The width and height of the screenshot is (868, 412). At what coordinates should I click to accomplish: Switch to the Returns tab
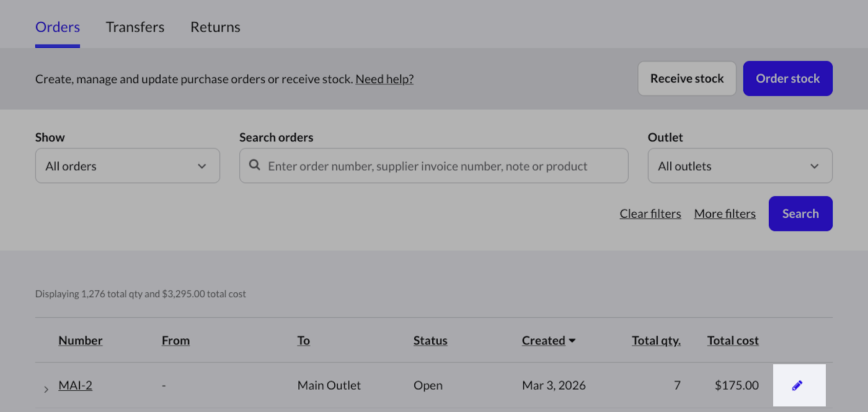pyautogui.click(x=215, y=27)
